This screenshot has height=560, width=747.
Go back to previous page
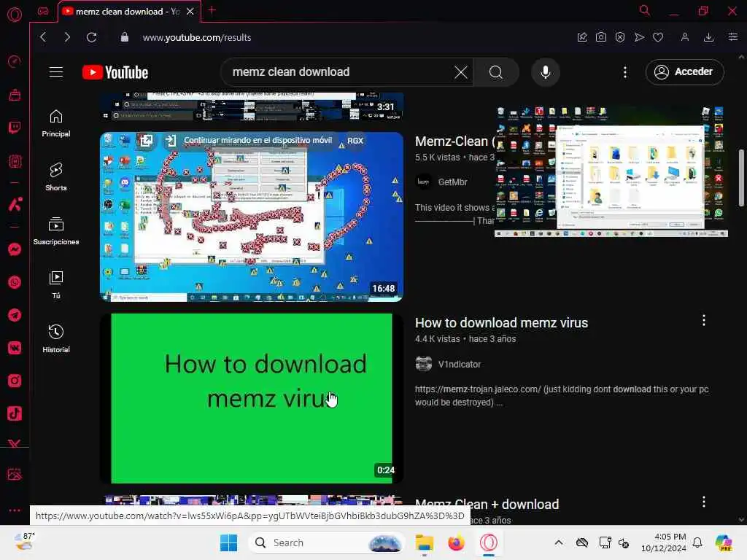[43, 37]
